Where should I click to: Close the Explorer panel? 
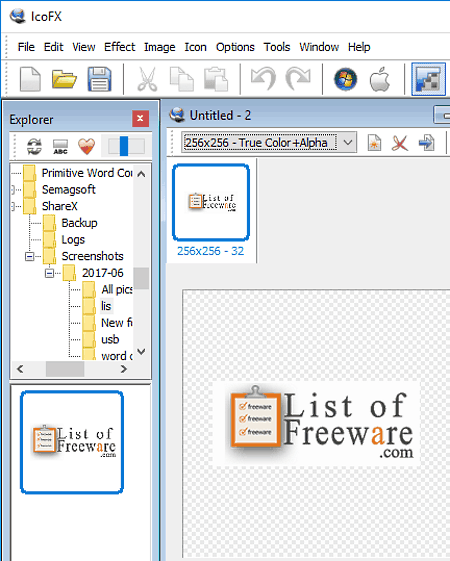(x=140, y=118)
